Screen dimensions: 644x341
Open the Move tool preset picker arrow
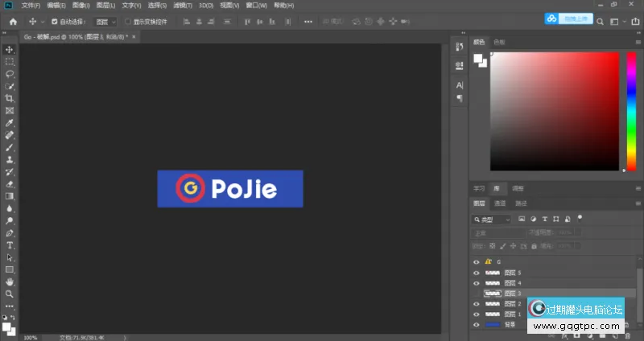[43, 22]
